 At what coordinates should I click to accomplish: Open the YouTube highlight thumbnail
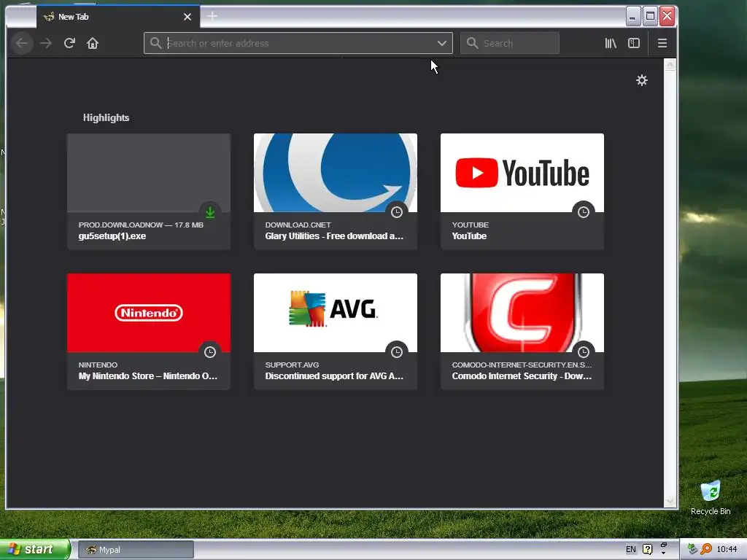522,173
